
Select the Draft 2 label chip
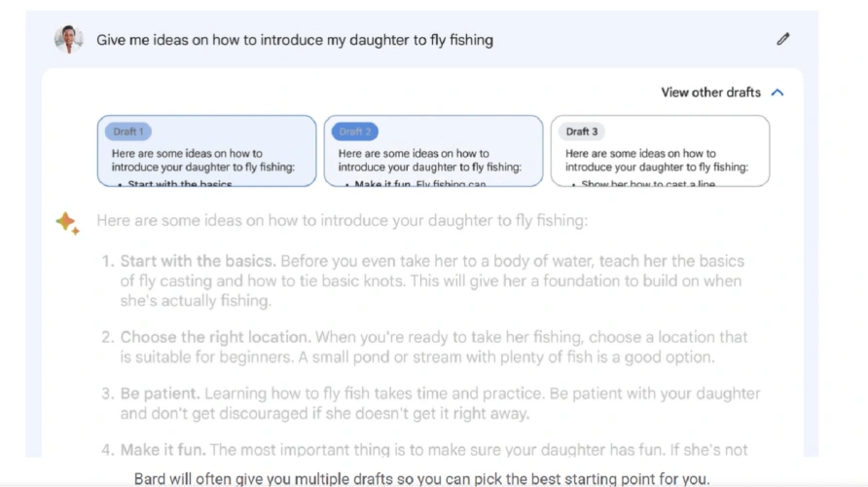(x=354, y=131)
